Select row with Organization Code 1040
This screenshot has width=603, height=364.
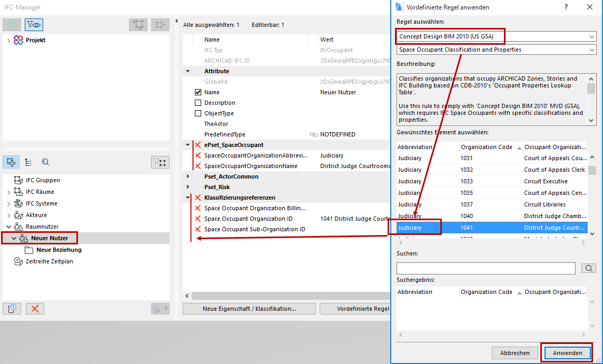492,216
